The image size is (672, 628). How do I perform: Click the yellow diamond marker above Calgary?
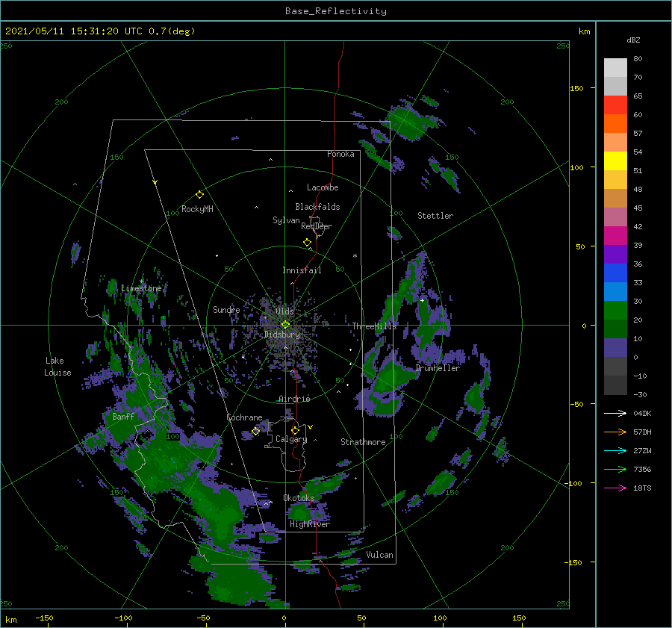(x=295, y=430)
